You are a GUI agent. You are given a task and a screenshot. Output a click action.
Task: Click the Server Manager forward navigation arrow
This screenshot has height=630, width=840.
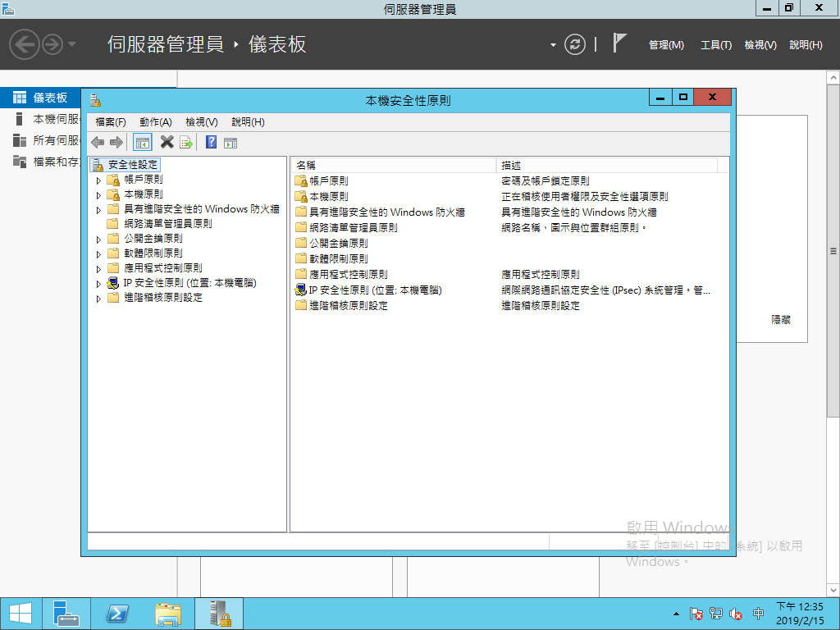pos(52,44)
